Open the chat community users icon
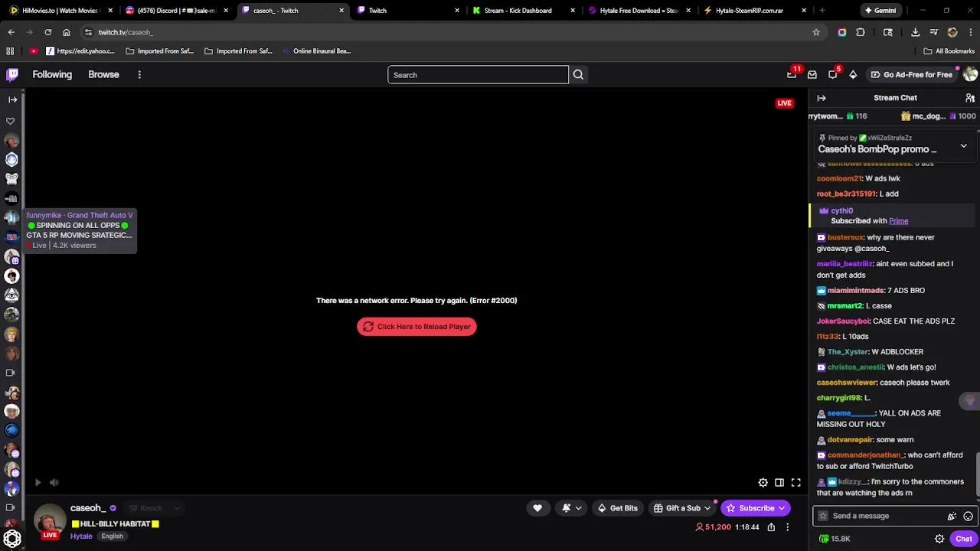Viewport: 980px width, 551px height. click(970, 98)
